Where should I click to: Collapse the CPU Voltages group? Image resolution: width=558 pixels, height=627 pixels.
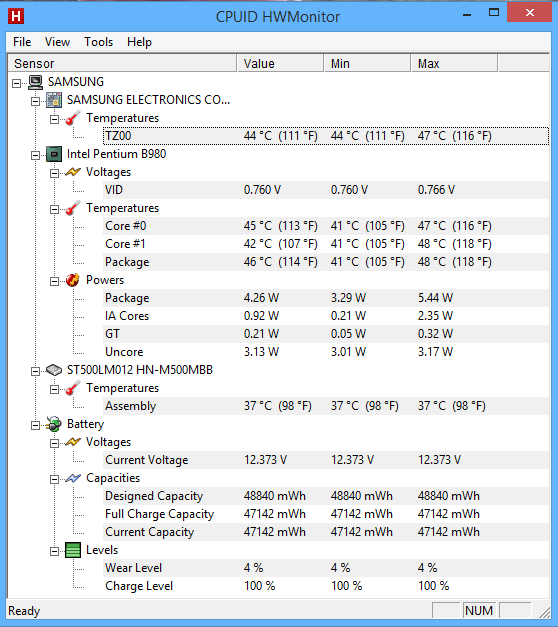click(54, 173)
